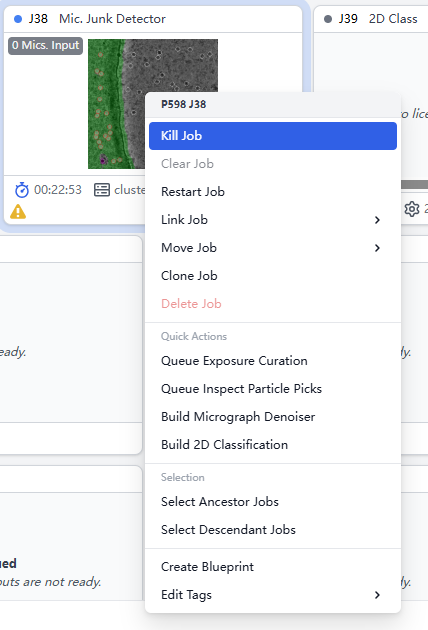
Task: Click the yellow warning triangle icon
Action: [x=18, y=211]
